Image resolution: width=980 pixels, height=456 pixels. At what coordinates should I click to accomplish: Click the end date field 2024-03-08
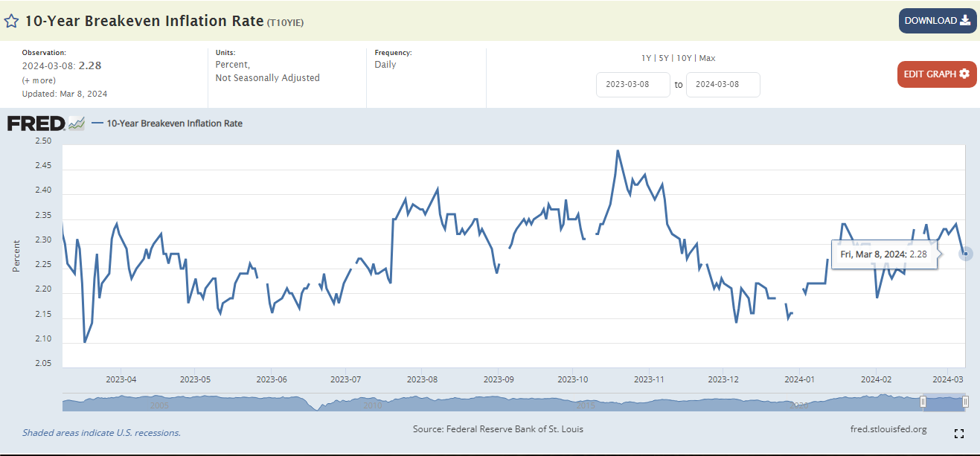[723, 84]
